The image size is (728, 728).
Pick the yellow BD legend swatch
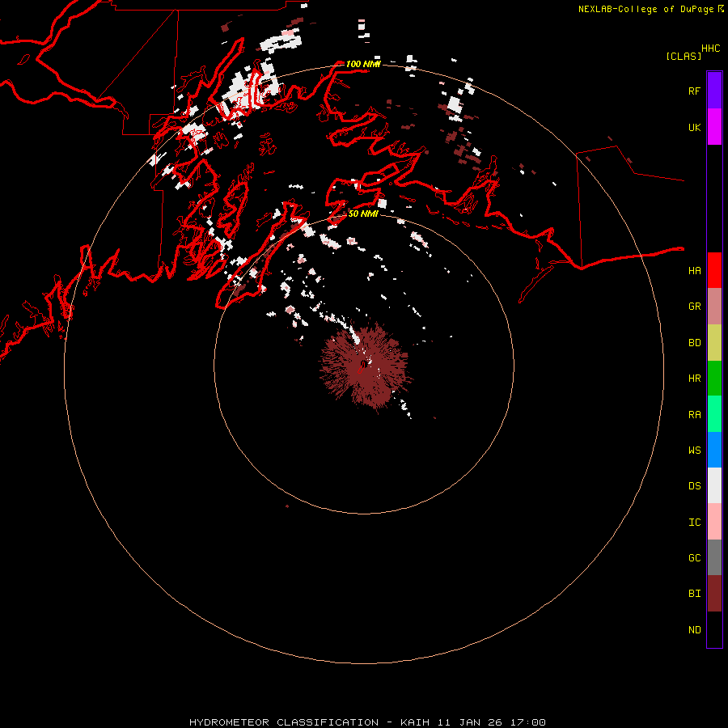point(714,343)
